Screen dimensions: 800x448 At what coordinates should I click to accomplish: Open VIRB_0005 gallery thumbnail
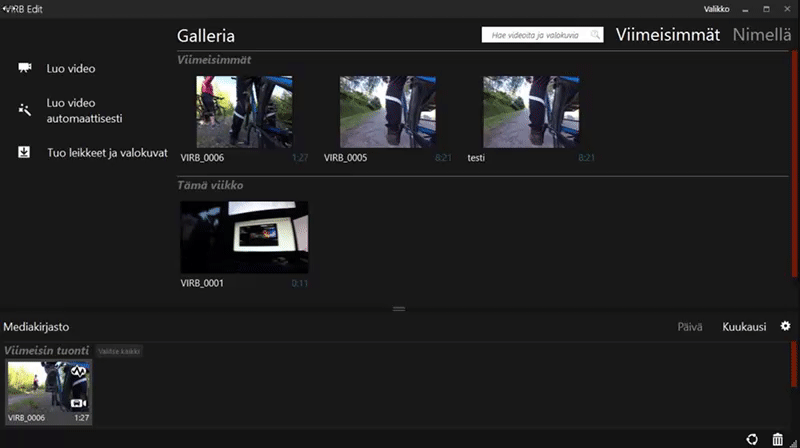(388, 112)
